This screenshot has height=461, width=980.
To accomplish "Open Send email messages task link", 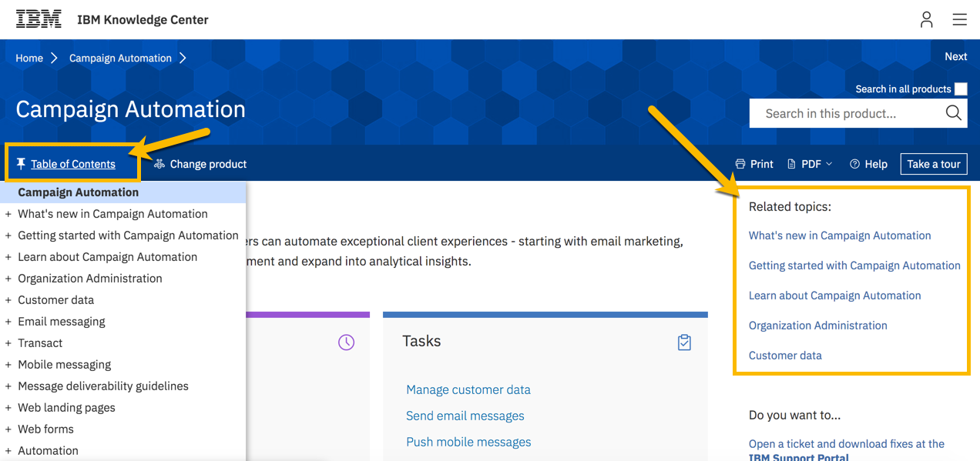I will point(465,416).
